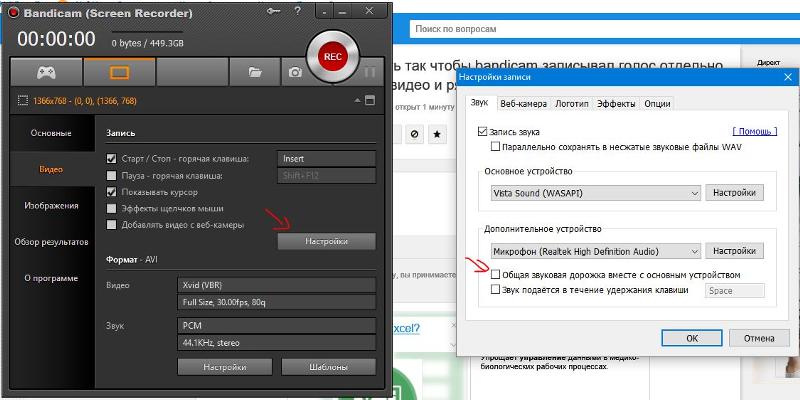This screenshot has width=800, height=400.
Task: Click the Xvid (VBR) video codec field
Action: tap(277, 285)
